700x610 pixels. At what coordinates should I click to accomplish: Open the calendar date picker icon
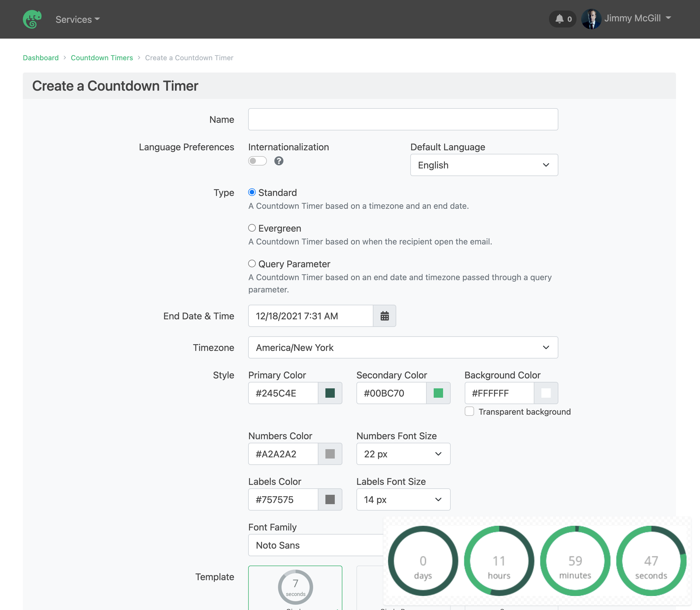(x=385, y=316)
